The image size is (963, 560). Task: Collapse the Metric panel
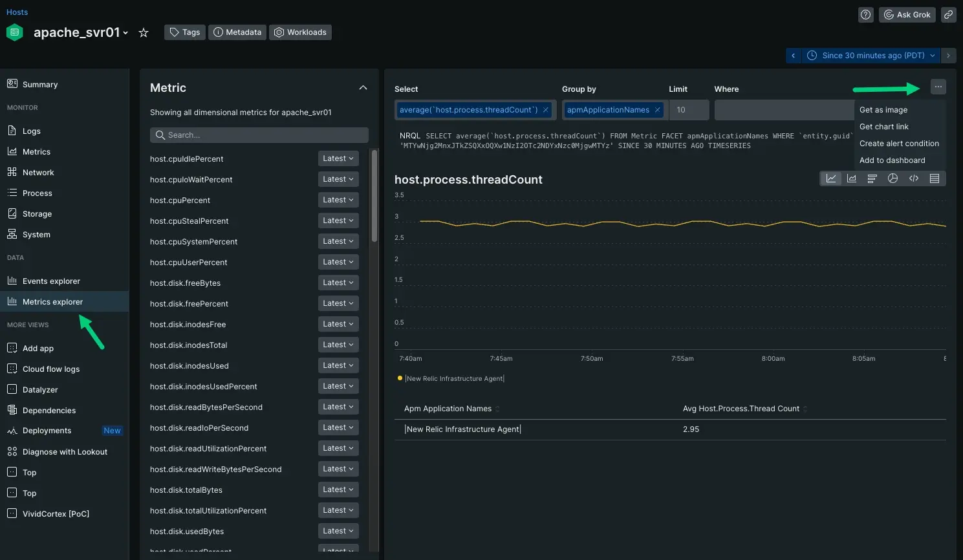[x=363, y=88]
